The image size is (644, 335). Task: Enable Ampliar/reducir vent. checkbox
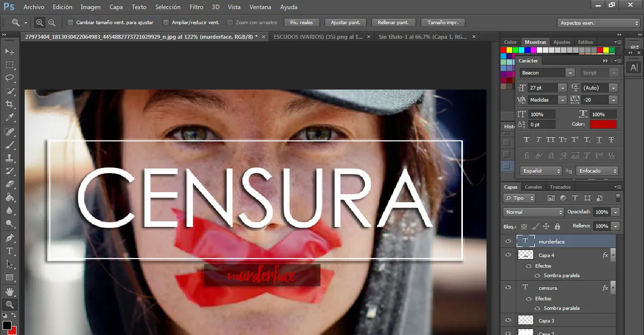point(166,23)
